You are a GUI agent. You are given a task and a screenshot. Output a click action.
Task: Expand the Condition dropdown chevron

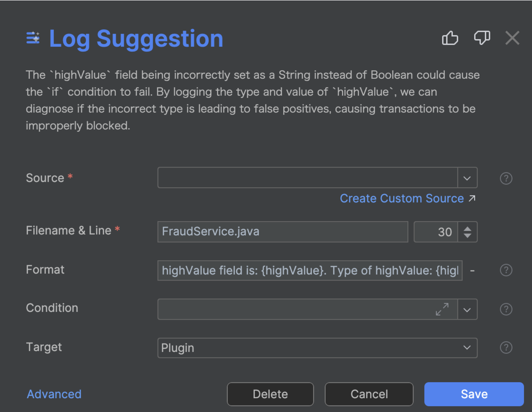[x=467, y=310]
